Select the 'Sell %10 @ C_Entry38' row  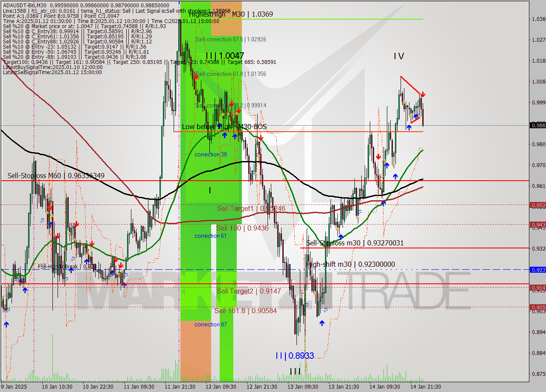coord(77,31)
